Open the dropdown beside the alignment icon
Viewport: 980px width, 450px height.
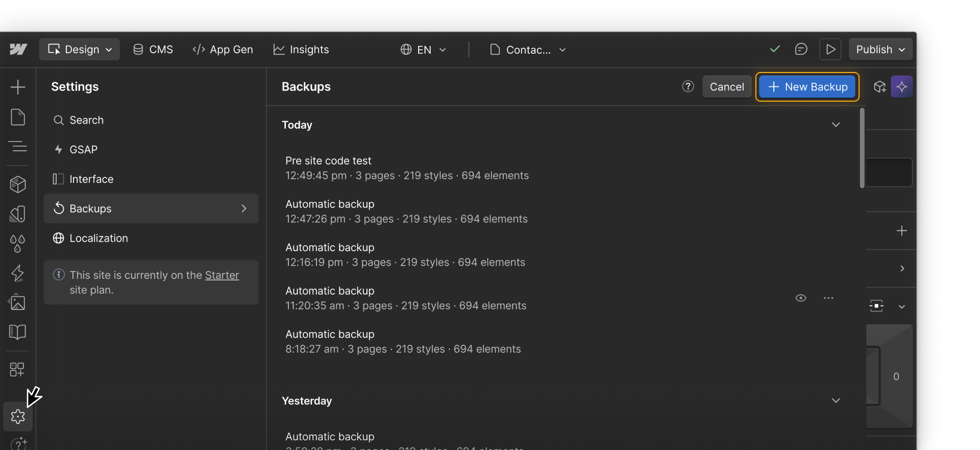pyautogui.click(x=902, y=306)
